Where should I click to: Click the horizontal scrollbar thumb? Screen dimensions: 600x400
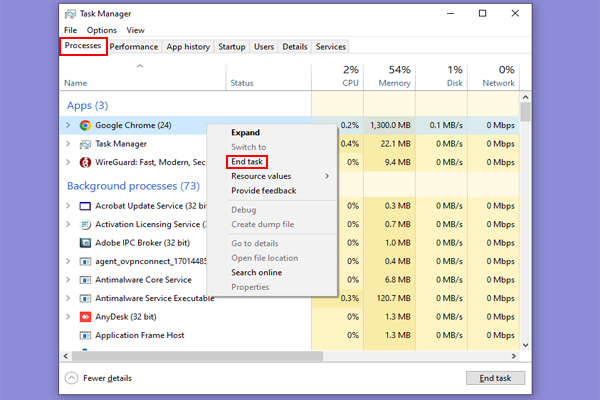(197, 356)
